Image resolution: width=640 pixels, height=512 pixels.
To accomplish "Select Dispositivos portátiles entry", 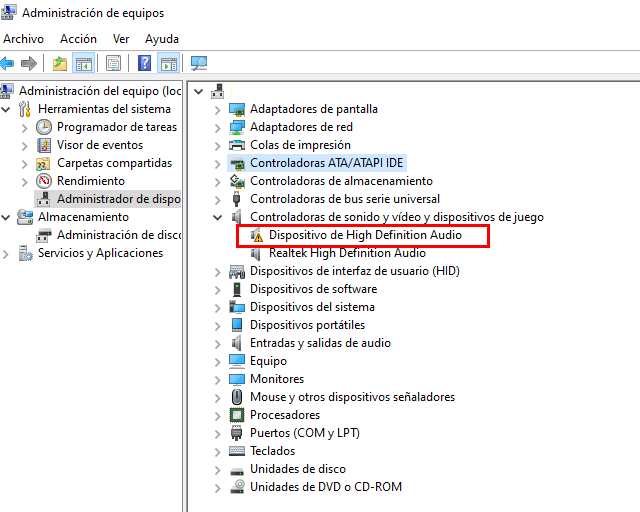I will click(307, 325).
